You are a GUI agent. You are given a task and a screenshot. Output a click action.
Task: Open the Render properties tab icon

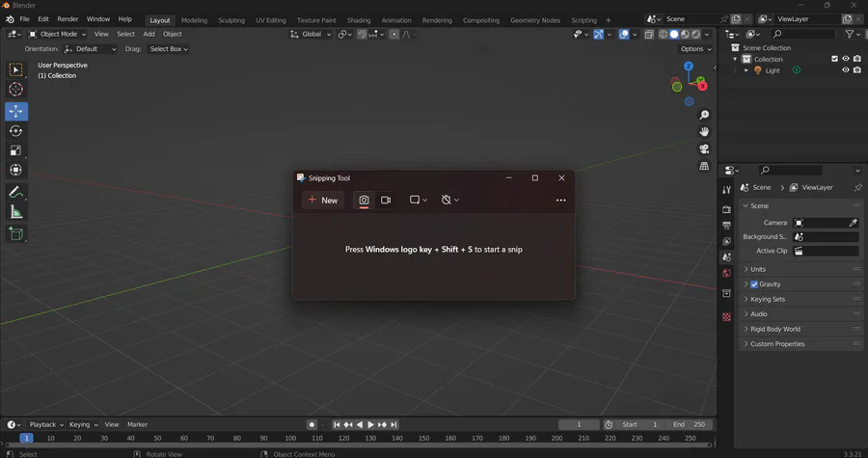(x=727, y=209)
